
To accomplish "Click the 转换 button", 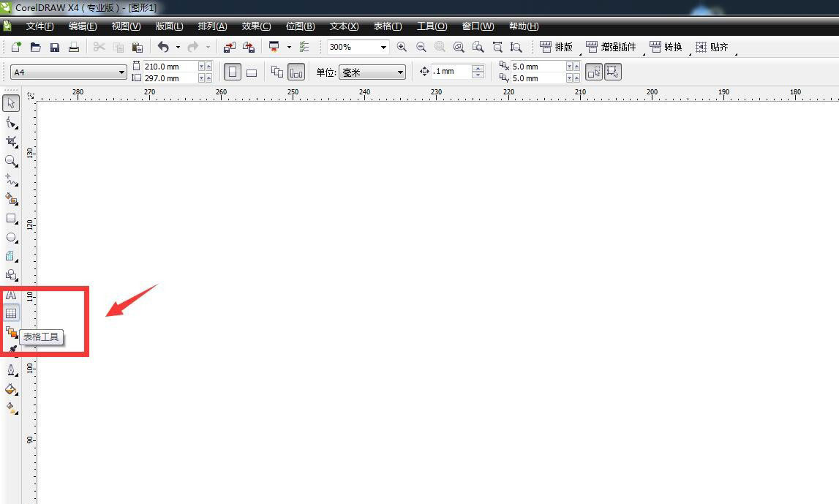I will point(666,47).
